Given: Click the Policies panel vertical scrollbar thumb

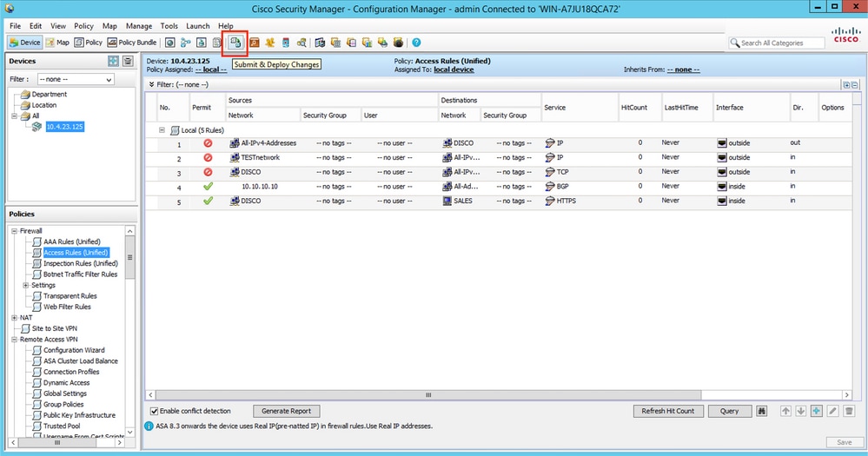Looking at the screenshot, I should pos(130,257).
